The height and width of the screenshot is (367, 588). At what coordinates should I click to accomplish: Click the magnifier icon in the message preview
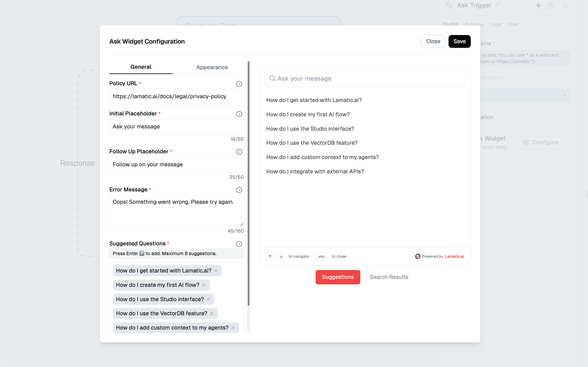tap(272, 78)
